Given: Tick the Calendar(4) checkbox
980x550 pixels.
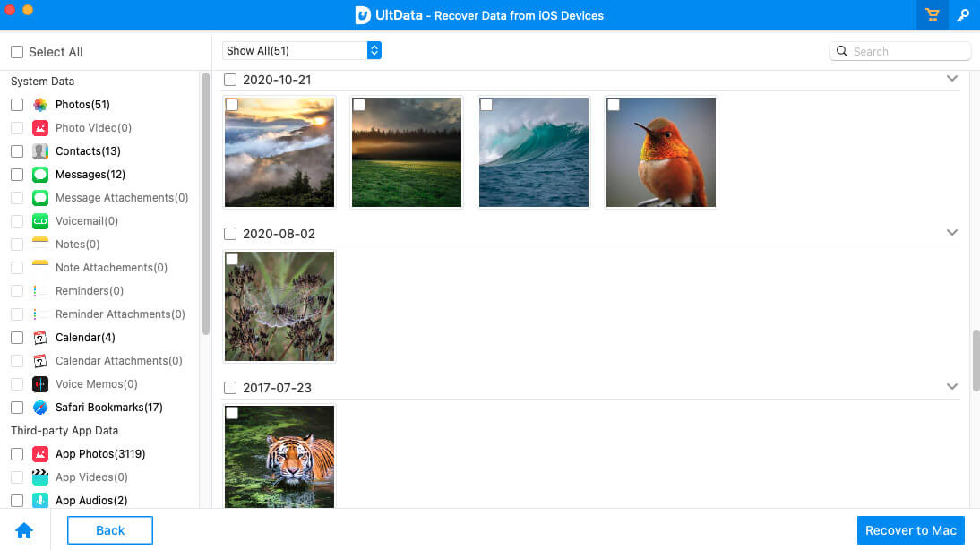Looking at the screenshot, I should (17, 338).
